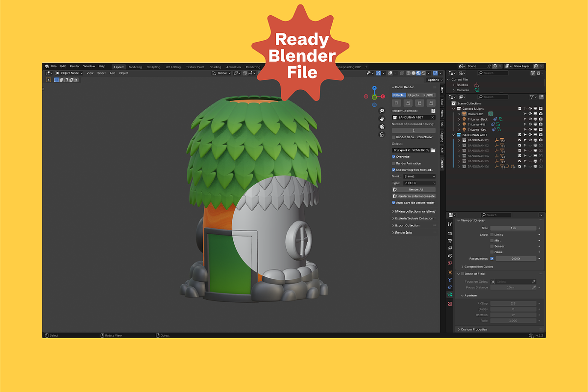Image resolution: width=588 pixels, height=392 pixels.
Task: Enable Render all collection checkbox
Action: click(x=394, y=137)
